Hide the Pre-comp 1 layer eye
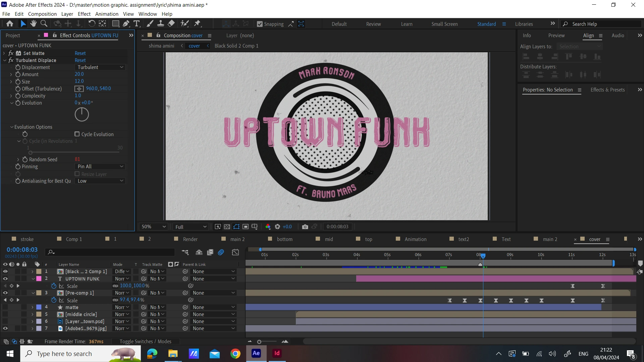The image size is (644, 362). (x=5, y=293)
